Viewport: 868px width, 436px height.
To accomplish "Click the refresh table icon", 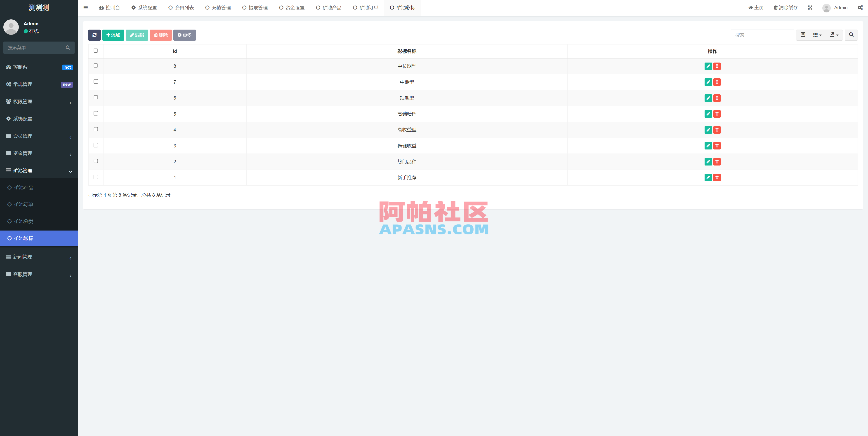I will 95,35.
